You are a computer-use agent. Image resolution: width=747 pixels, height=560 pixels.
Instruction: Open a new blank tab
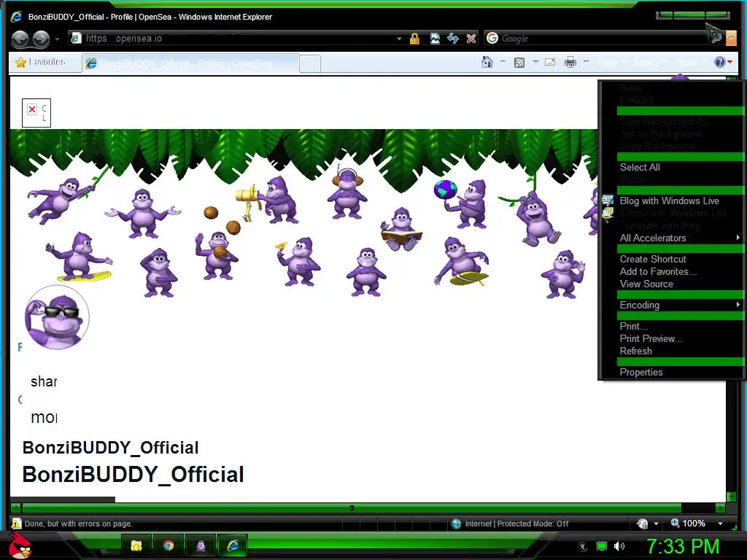tap(310, 64)
